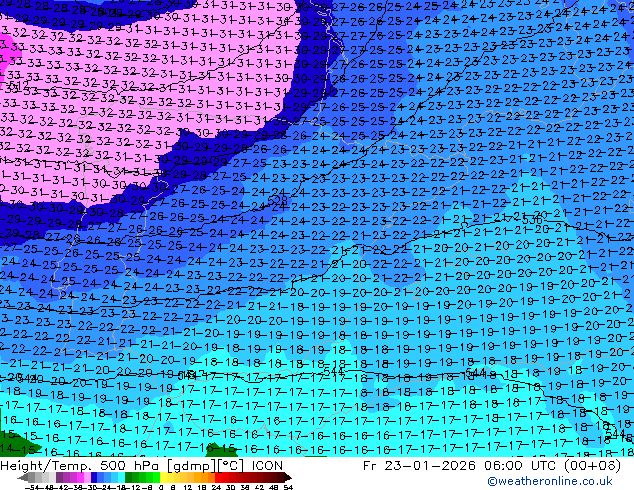Click the dark maroon right arrow end of legend
Viewport: 634px width, 490px height.
coord(287,477)
